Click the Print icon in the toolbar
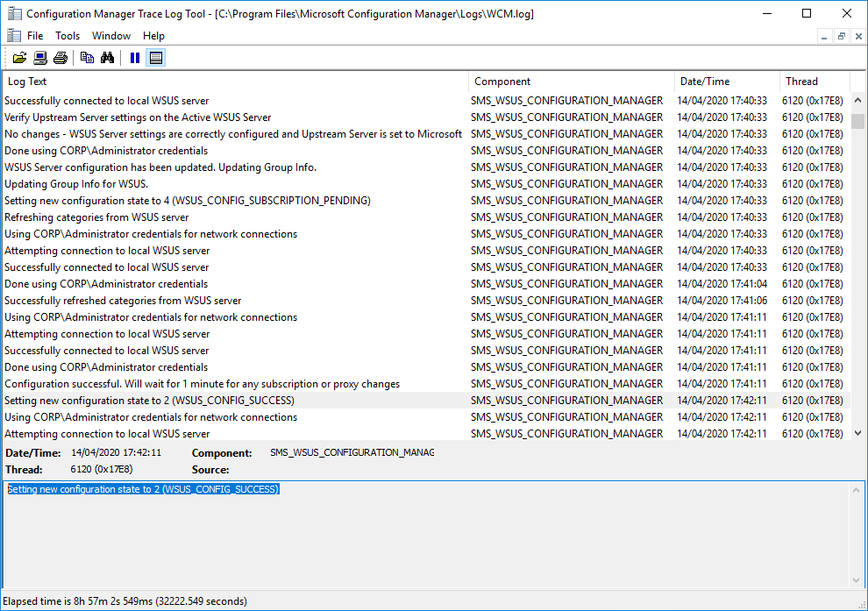Viewport: 868px width, 611px height. (60, 58)
